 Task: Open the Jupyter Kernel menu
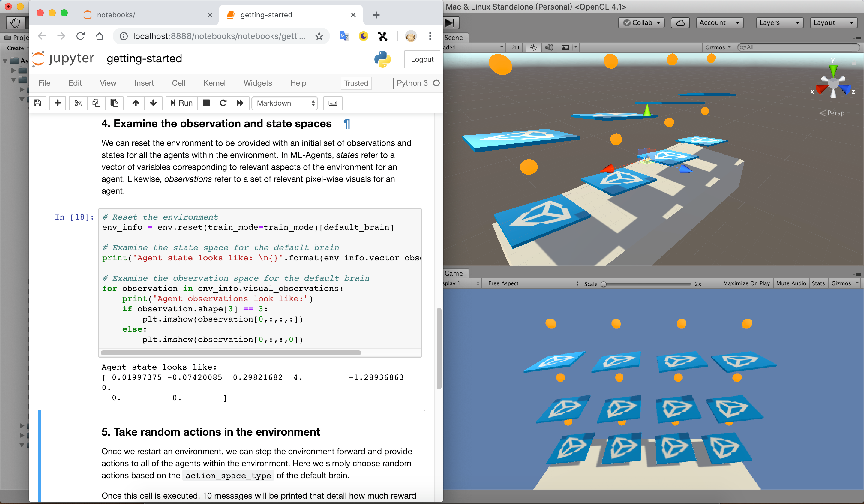tap(214, 83)
